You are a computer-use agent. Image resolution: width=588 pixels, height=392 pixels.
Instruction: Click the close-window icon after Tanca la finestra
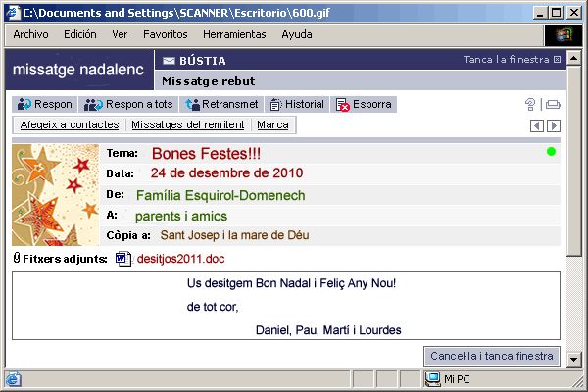pos(557,59)
